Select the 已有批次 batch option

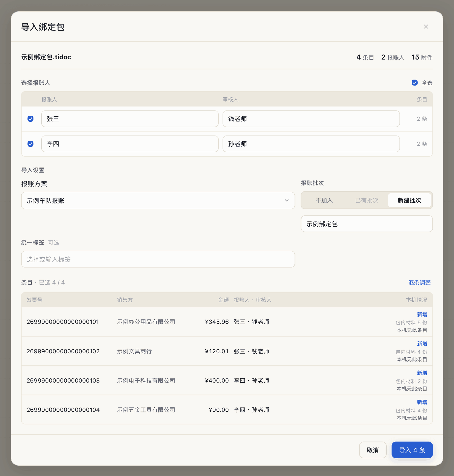pos(367,200)
